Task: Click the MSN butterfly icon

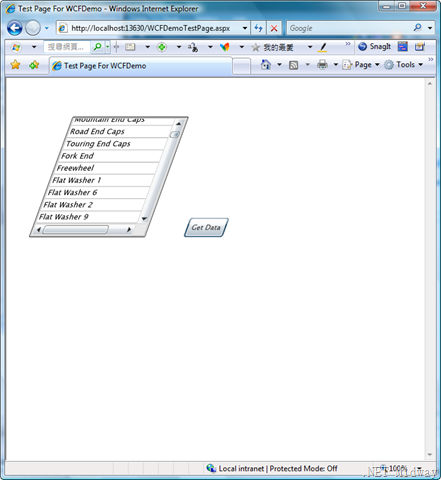Action: click(x=225, y=47)
